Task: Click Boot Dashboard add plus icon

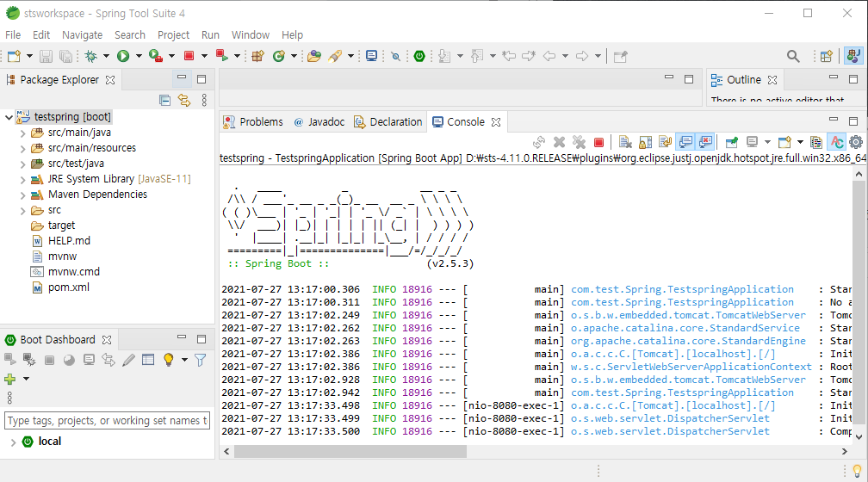Action: click(x=10, y=379)
